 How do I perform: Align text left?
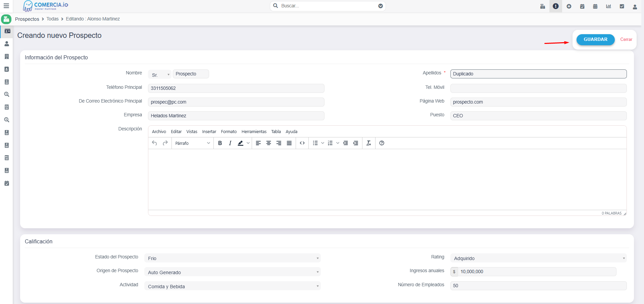tap(258, 143)
